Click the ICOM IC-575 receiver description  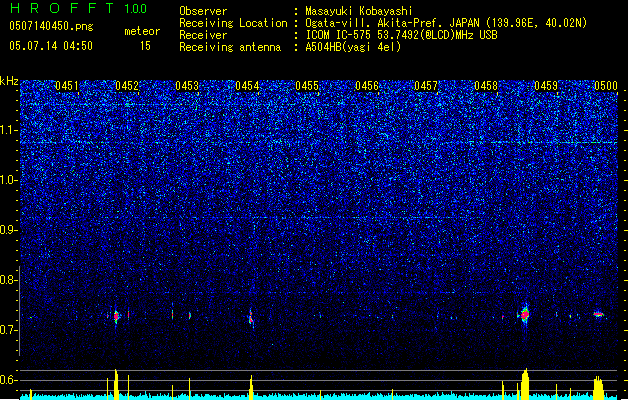pyautogui.click(x=401, y=35)
